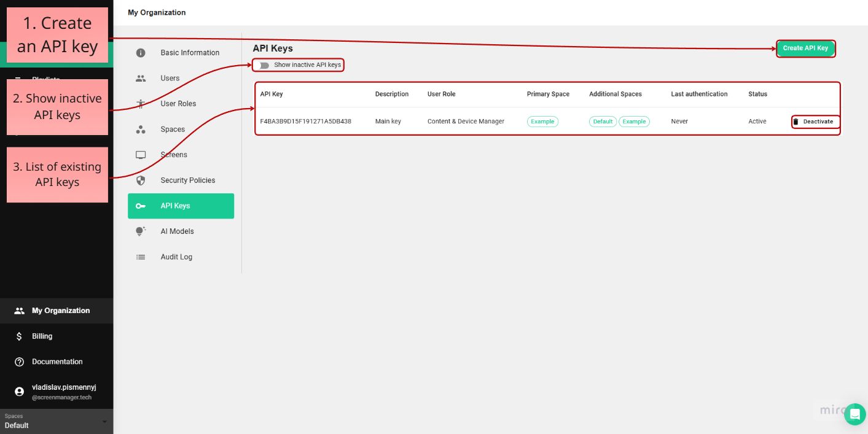Click the Active status cell

tap(757, 122)
